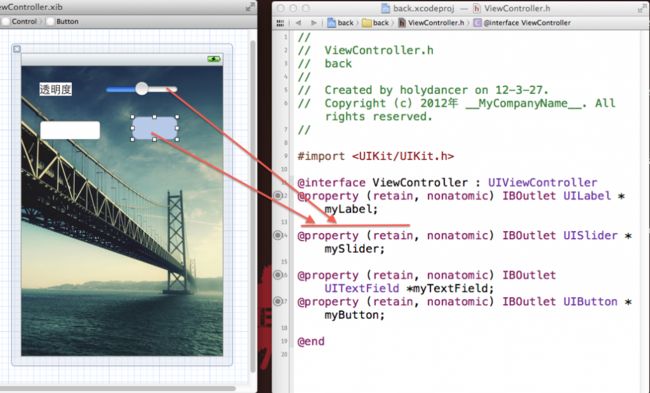The image size is (650, 393).
Task: Click outlet connection circle for myLabel
Action: pos(278,195)
